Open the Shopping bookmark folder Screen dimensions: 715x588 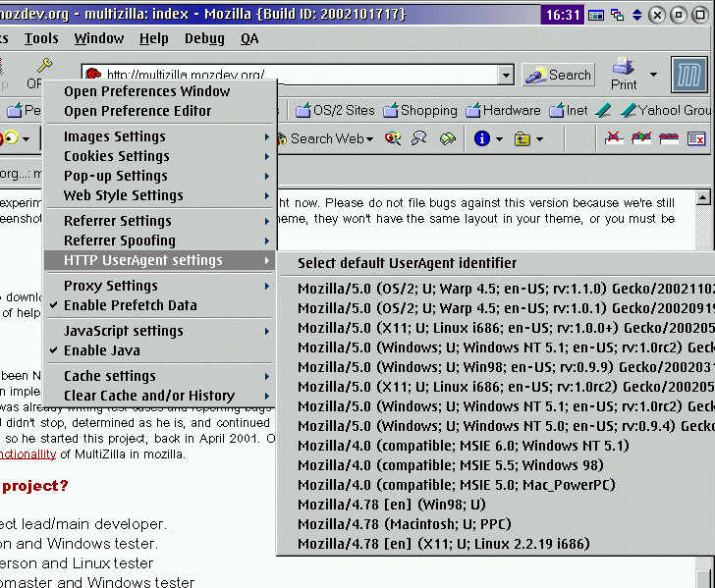(x=419, y=110)
